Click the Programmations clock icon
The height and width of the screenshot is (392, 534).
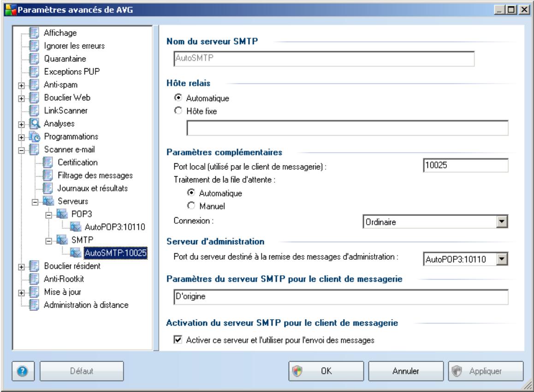35,136
